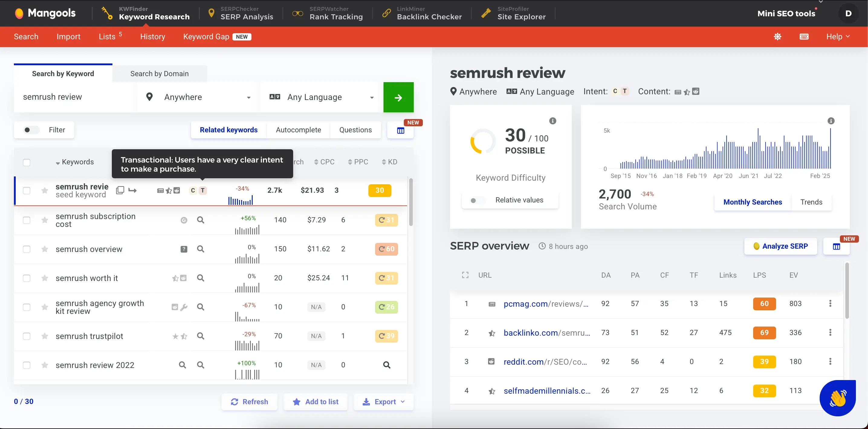
Task: Sort by Keywords column
Action: point(75,162)
